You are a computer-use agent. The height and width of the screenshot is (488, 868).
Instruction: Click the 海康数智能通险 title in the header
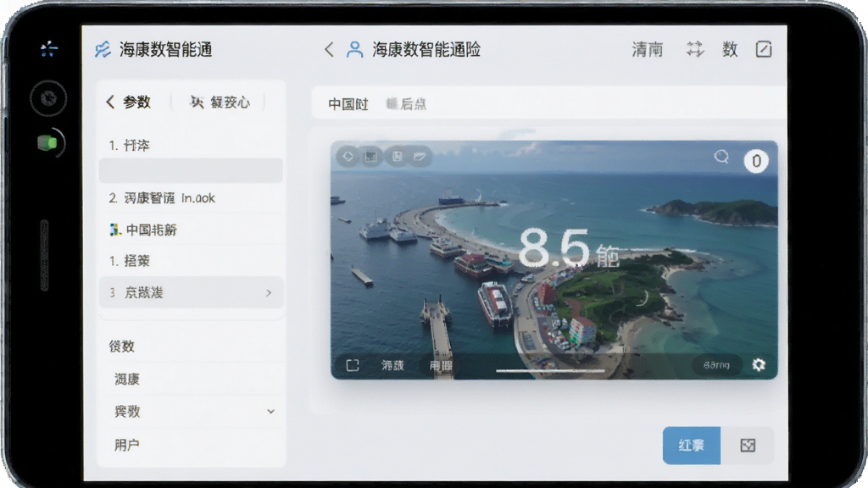point(426,50)
